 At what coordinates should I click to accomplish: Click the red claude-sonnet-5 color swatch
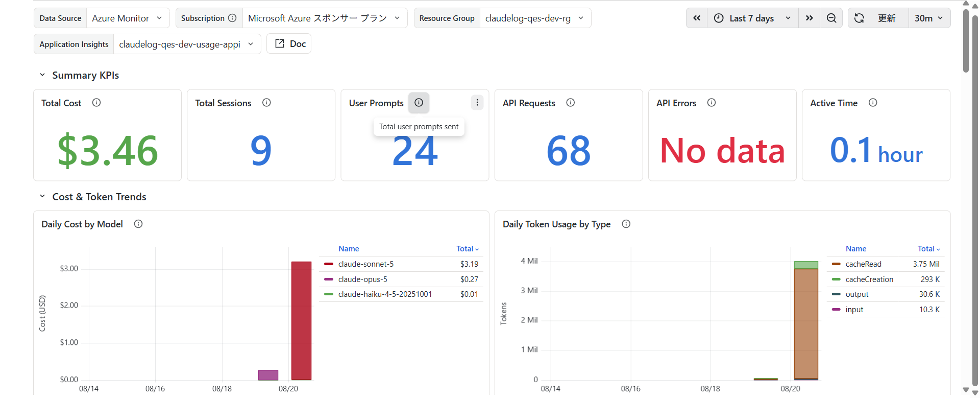pos(329,264)
